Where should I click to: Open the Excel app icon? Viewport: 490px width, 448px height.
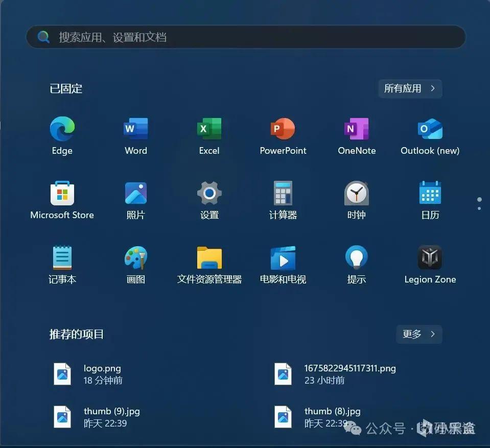point(209,129)
